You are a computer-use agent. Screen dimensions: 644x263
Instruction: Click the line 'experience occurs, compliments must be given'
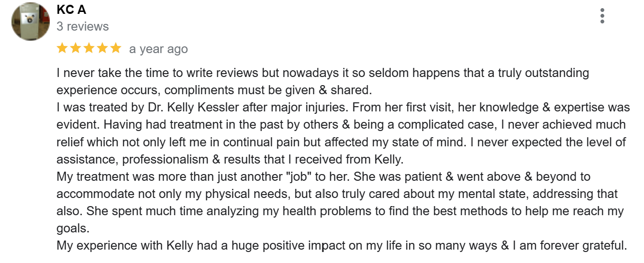click(214, 90)
